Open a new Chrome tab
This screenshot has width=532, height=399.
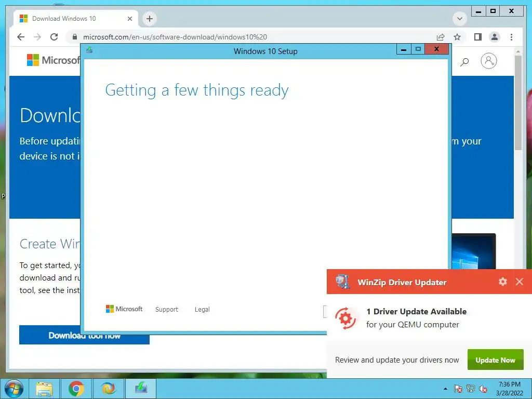coord(150,19)
